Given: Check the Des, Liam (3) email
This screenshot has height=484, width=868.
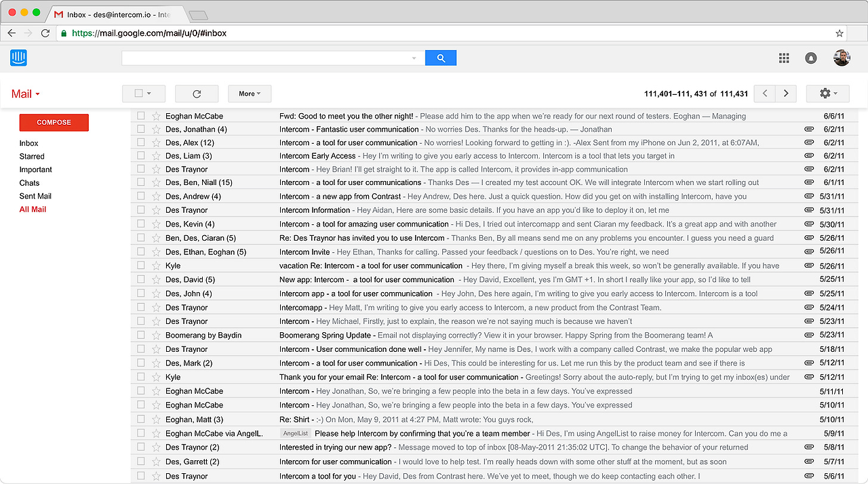Looking at the screenshot, I should pyautogui.click(x=141, y=155).
